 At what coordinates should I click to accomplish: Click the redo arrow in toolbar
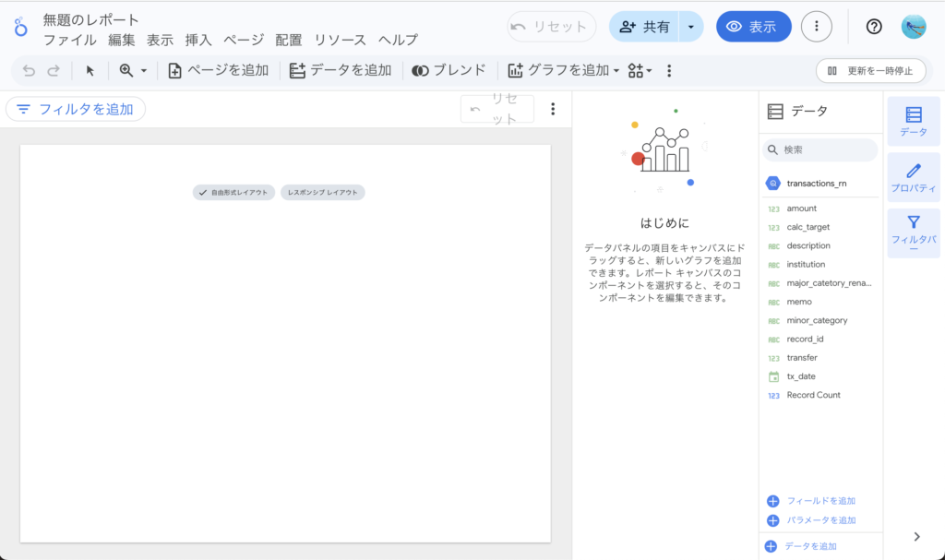tap(54, 70)
